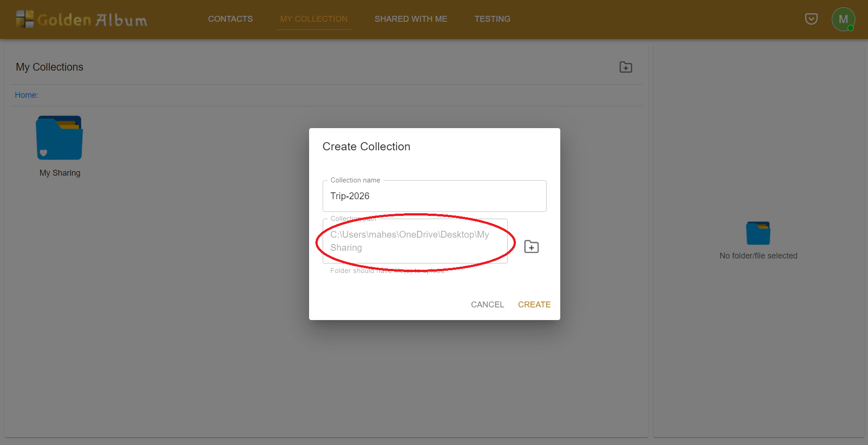The image size is (868, 445).
Task: Open the TESTING tab
Action: coord(492,19)
